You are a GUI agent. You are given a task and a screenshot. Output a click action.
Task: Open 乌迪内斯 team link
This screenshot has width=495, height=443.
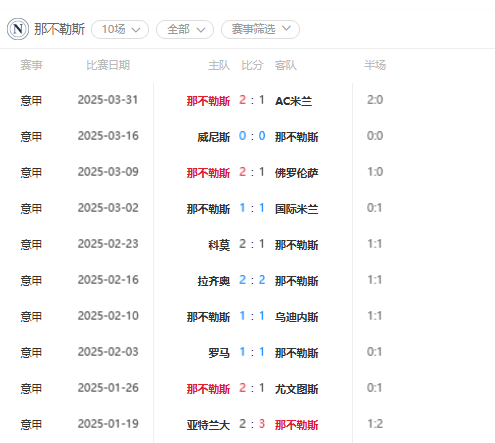(296, 317)
